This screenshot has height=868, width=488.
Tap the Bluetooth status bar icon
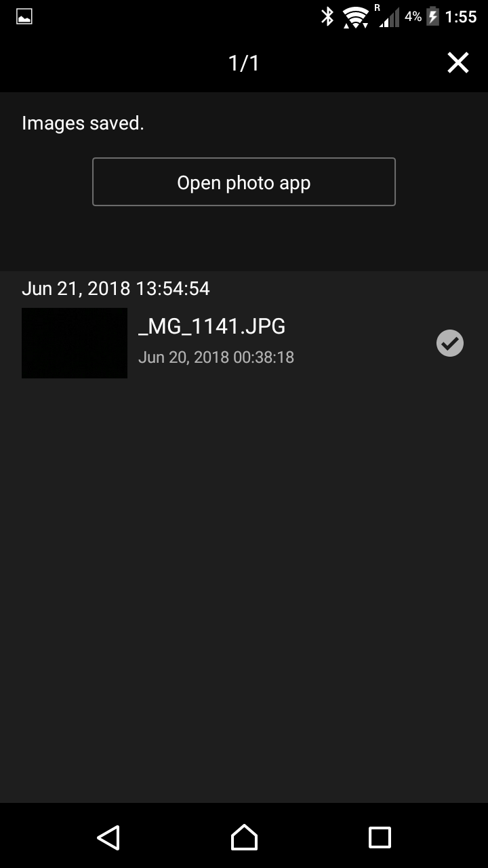[x=327, y=16]
